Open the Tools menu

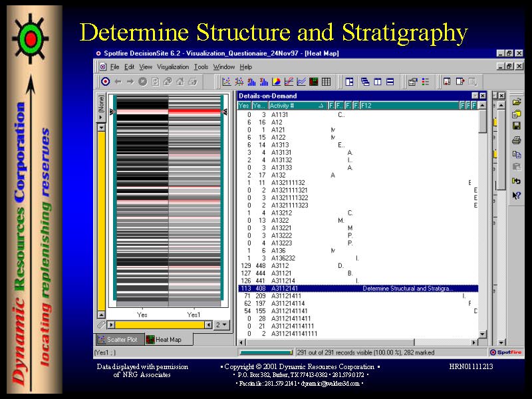coord(201,67)
